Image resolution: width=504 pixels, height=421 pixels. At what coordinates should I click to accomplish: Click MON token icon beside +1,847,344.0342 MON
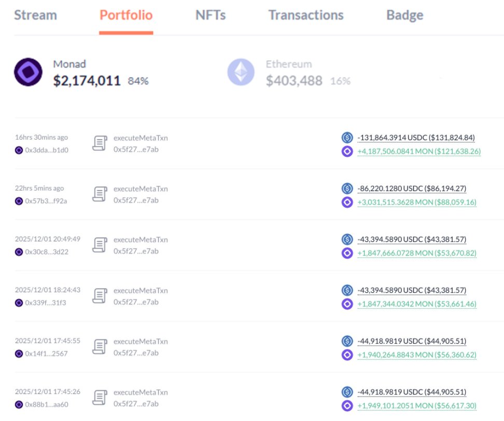347,304
